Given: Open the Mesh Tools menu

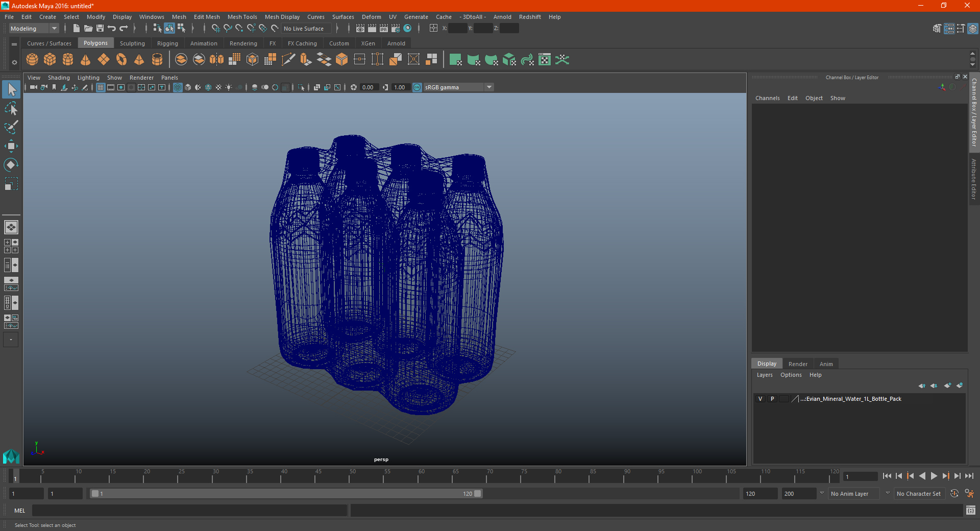Looking at the screenshot, I should pos(242,17).
